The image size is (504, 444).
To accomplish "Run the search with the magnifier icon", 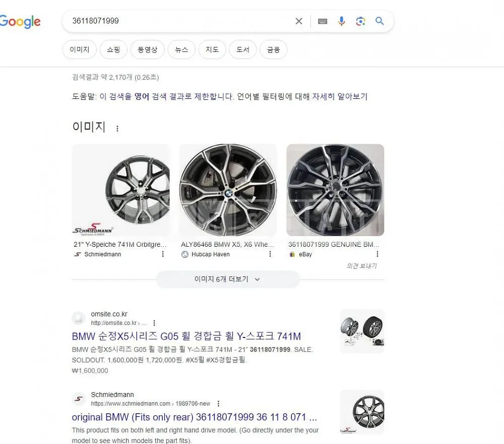I will tap(380, 21).
